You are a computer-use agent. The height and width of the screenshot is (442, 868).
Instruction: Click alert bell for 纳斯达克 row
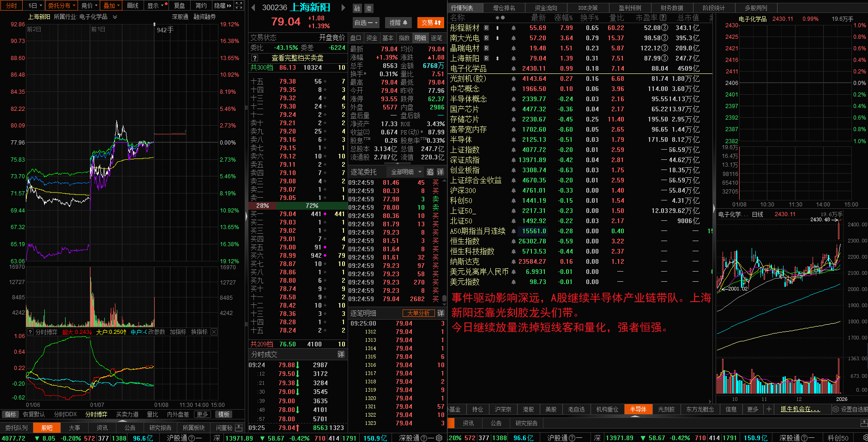(x=513, y=261)
